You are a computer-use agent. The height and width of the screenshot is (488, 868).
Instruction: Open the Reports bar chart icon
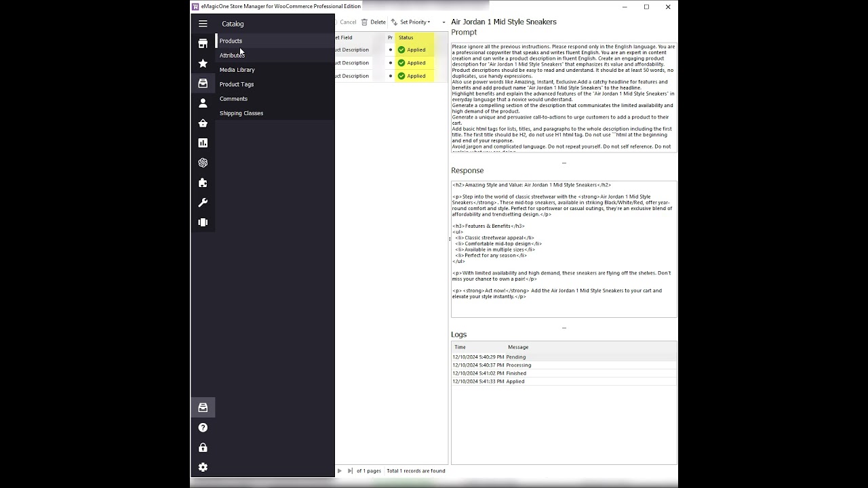pos(203,143)
